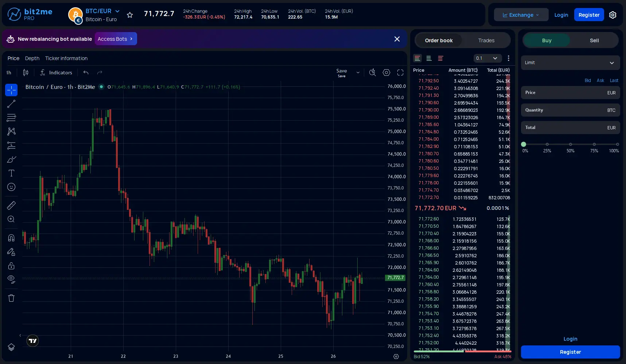Open the Fibonacci retracement tools
This screenshot has height=364, width=626.
point(11,118)
